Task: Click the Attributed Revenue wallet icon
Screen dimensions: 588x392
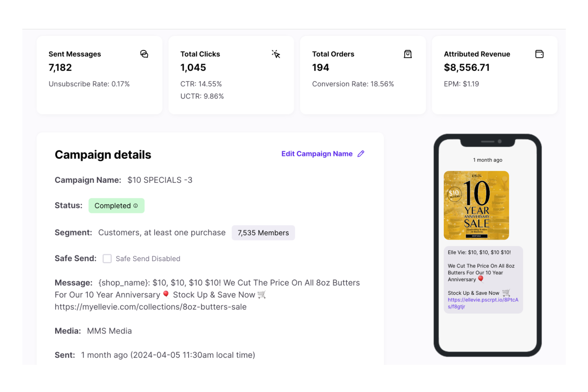Action: (x=539, y=54)
